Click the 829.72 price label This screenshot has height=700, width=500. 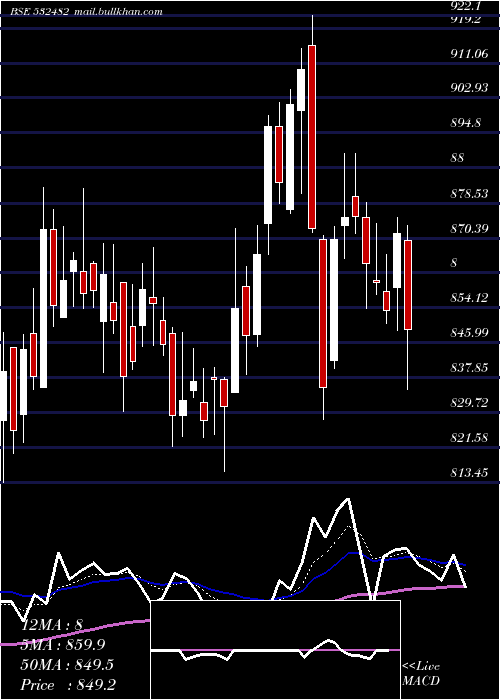[468, 403]
